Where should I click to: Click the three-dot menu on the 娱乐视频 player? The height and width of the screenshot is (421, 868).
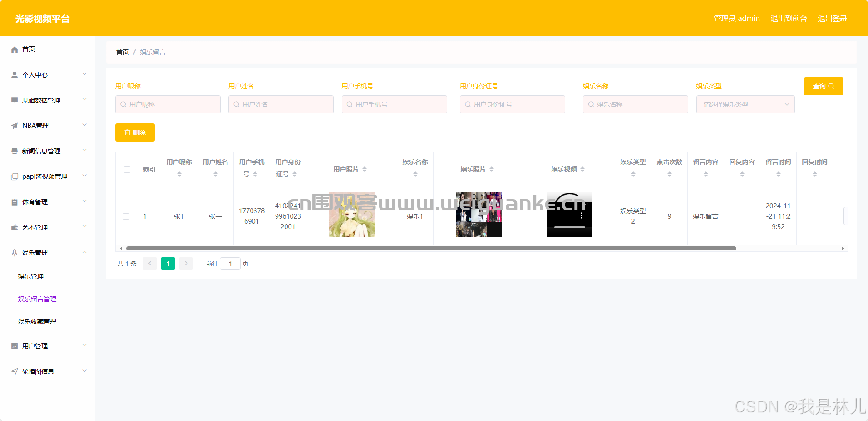click(582, 216)
